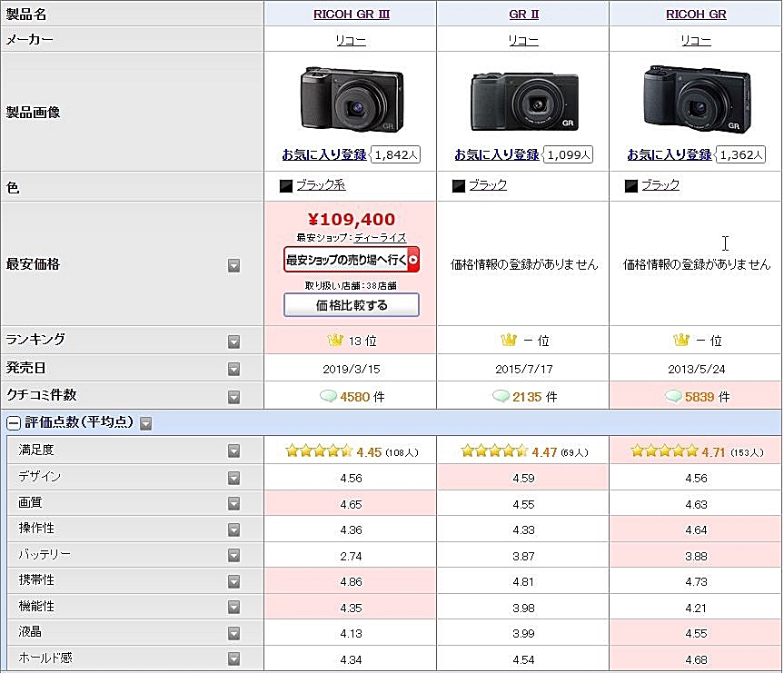Open the dropdown arrow beside 最安価格

[233, 265]
